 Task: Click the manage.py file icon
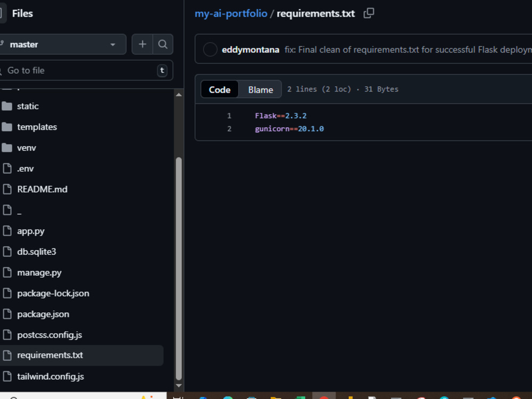pos(7,272)
